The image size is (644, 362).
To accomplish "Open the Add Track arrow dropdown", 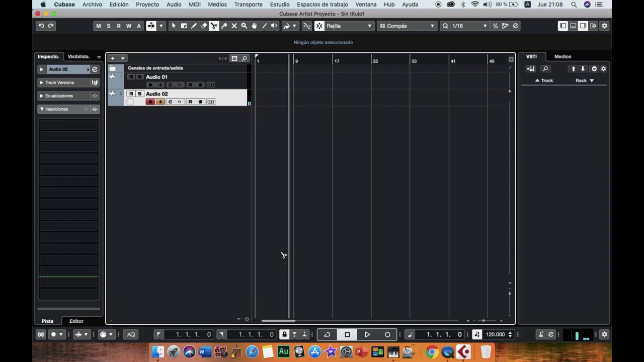I will coord(123,58).
